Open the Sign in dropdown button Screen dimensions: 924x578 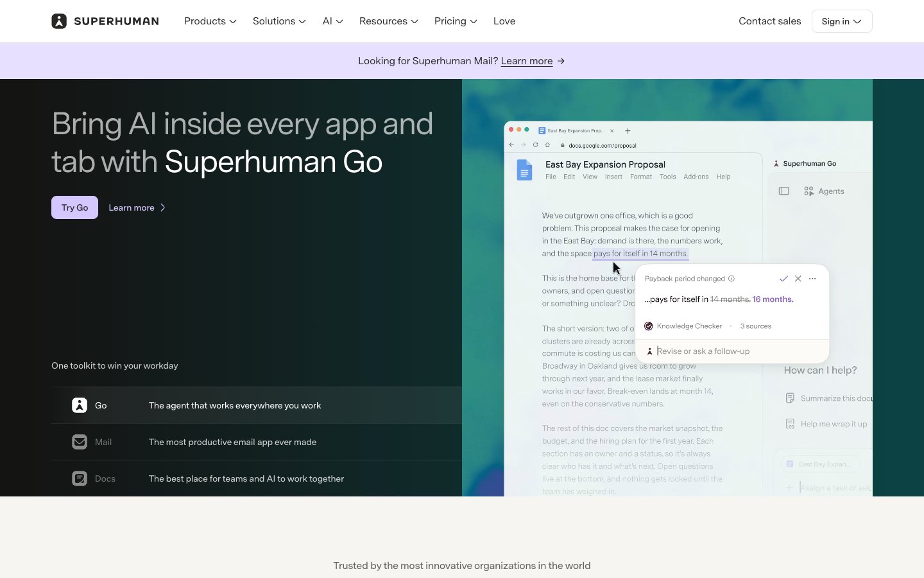842,21
